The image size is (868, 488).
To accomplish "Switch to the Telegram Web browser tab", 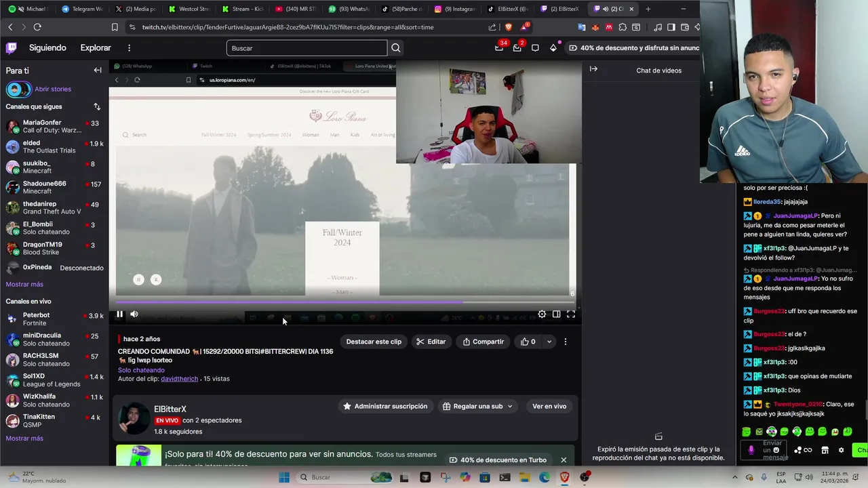I will (x=82, y=9).
